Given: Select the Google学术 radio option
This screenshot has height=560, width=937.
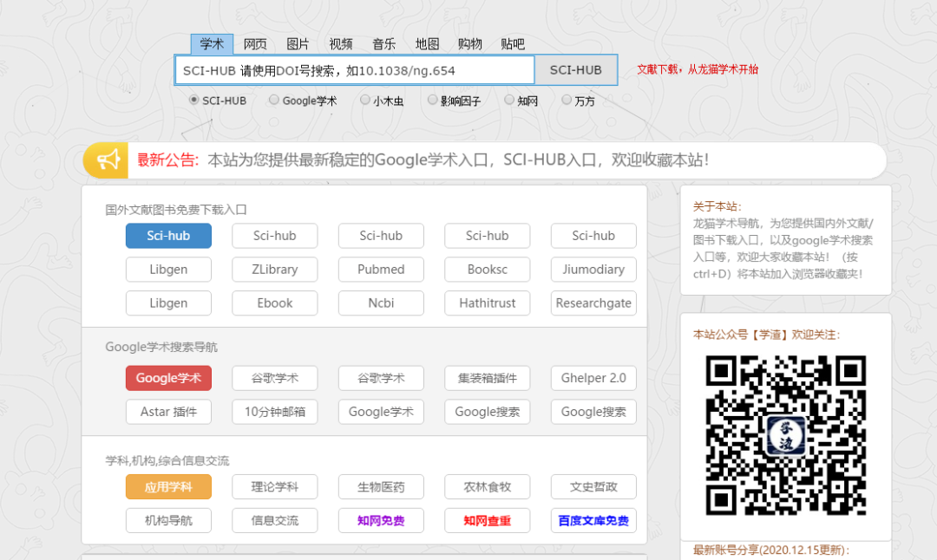Looking at the screenshot, I should coord(274,100).
